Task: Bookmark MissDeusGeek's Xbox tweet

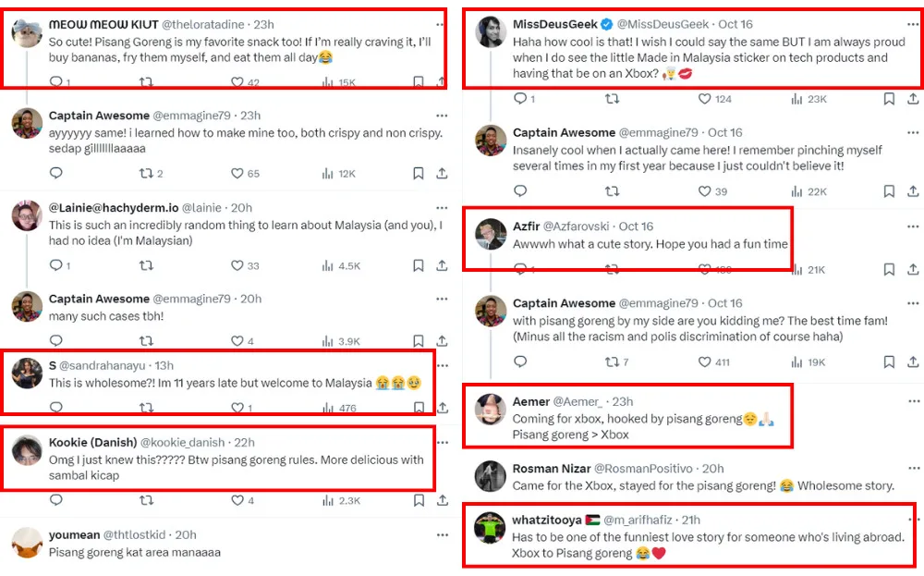Action: click(888, 99)
